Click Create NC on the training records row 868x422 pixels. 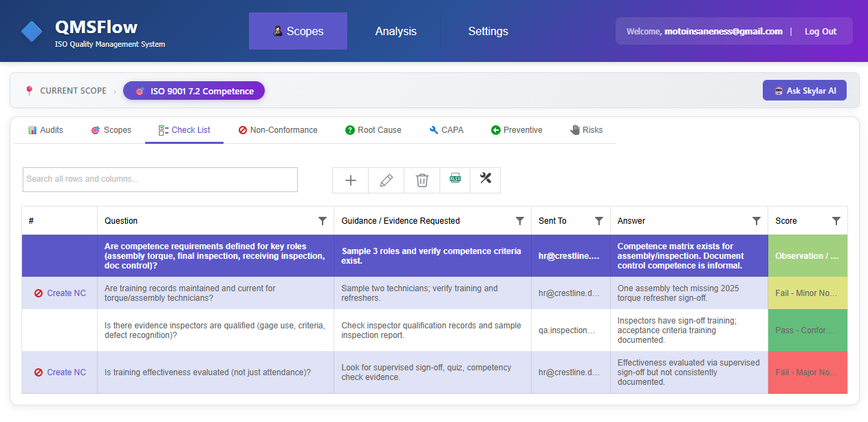(60, 293)
